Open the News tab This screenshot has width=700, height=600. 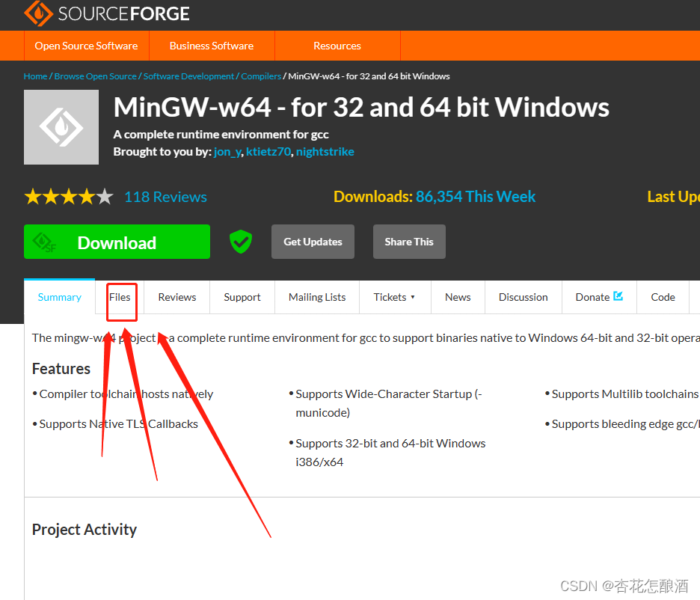coord(458,297)
